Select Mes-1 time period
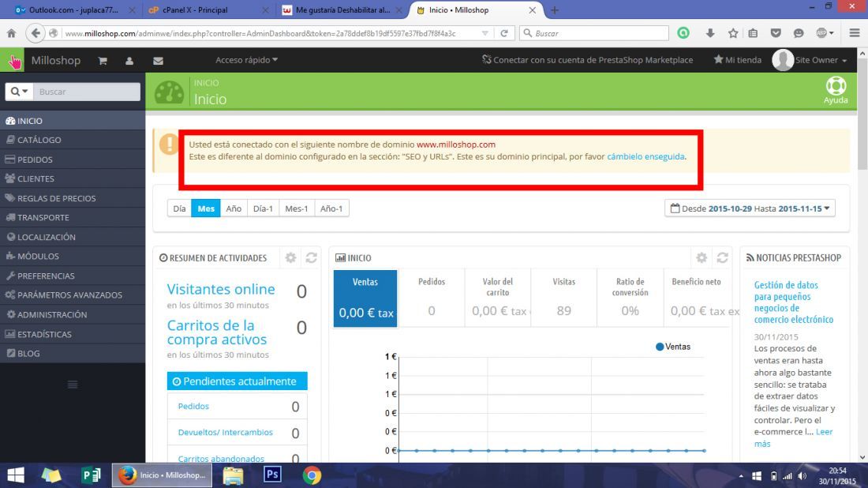This screenshot has width=868, height=488. 297,208
